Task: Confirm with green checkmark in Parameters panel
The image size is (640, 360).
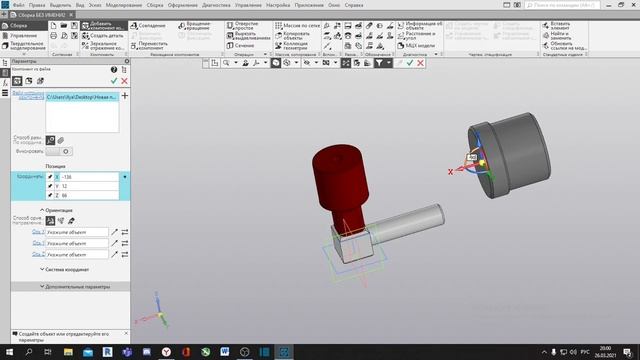Action: (x=114, y=81)
